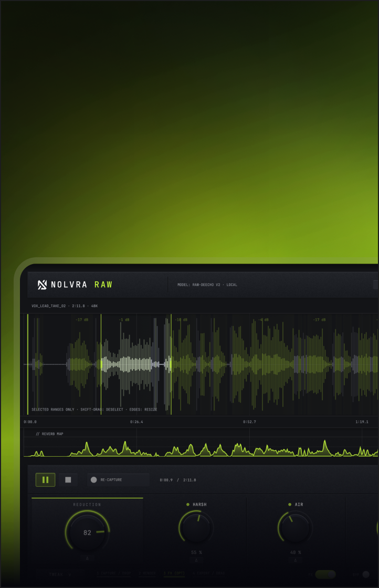379x588 pixels.
Task: Toggle the HARSH green enable dot
Action: coord(188,505)
